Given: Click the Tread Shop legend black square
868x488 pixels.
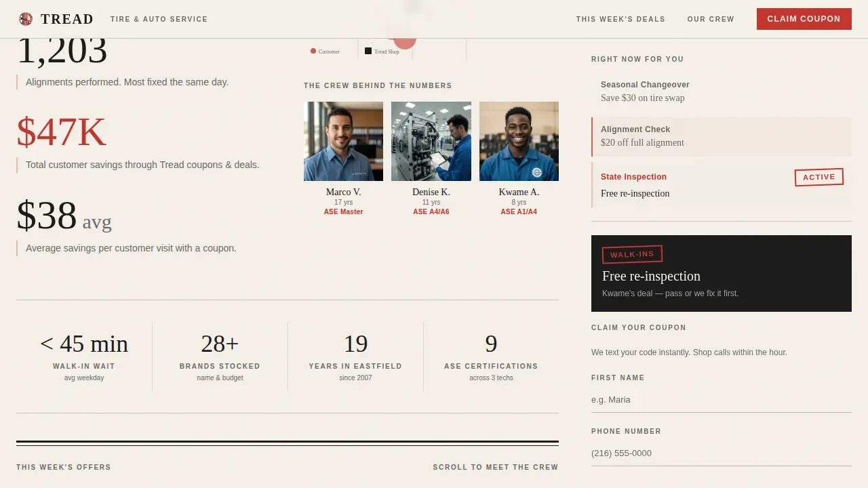Looking at the screenshot, I should 368,51.
